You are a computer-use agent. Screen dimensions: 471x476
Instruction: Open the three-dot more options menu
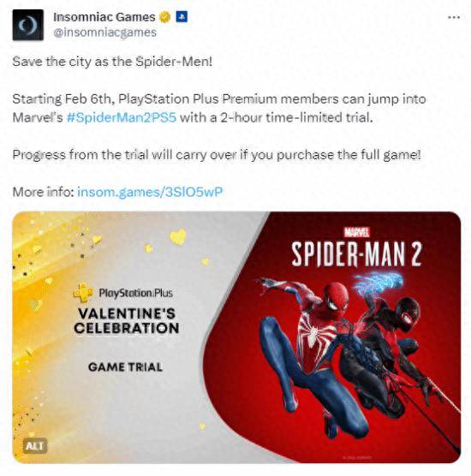454,17
